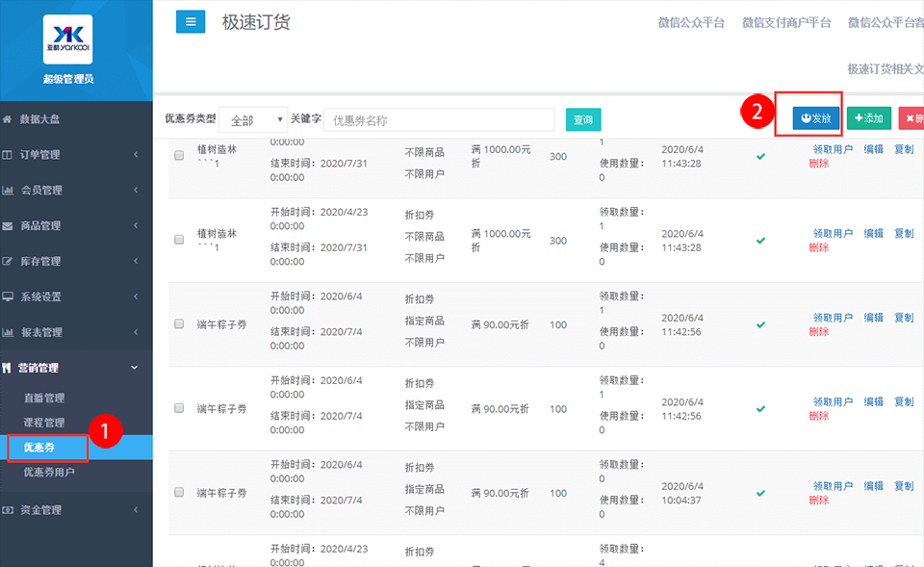Click the 会员管理 chart icon

pyautogui.click(x=8, y=190)
